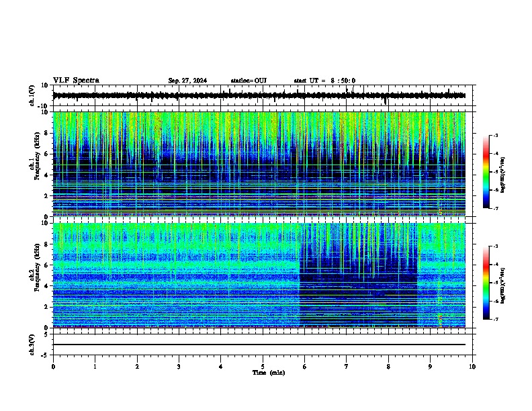This screenshot has width=532, height=411.
Task: Click time axis tick label "9"
Action: pyautogui.click(x=430, y=367)
